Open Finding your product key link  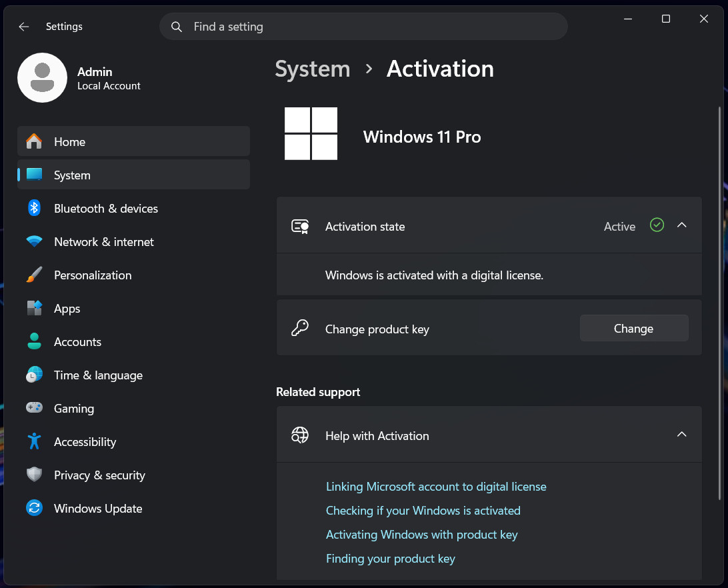point(391,558)
